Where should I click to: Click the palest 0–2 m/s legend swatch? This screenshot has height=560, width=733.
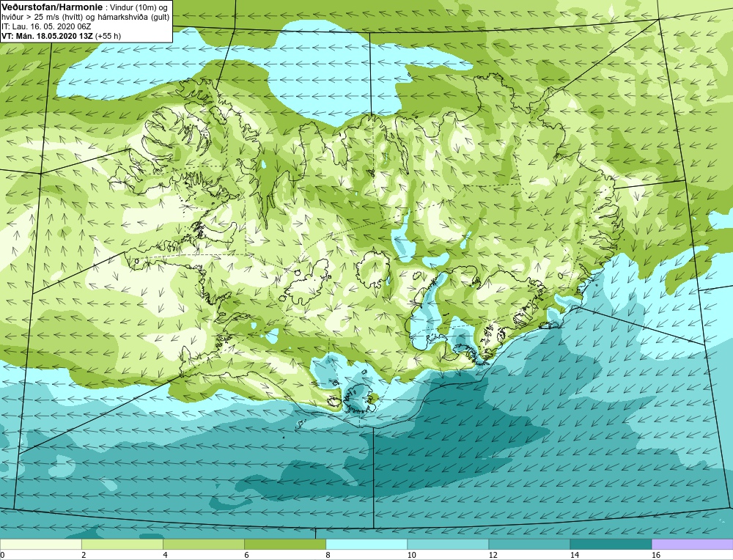click(x=40, y=544)
